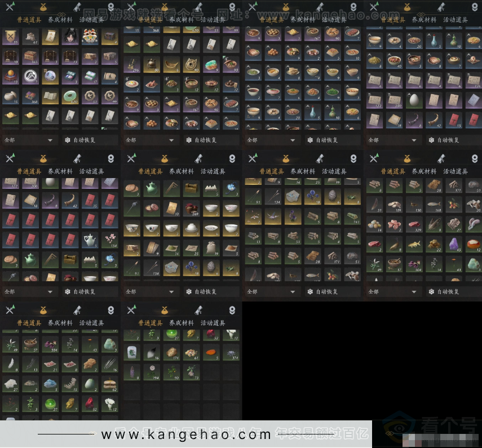Open crossed swords equipment icon in top-row first panel
This screenshot has height=448, width=482.
tap(10, 6)
